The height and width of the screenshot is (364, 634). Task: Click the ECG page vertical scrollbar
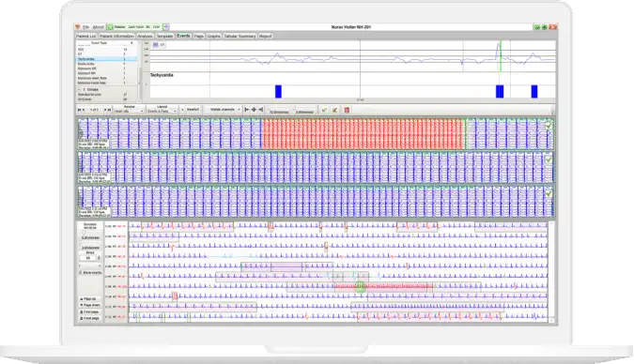point(552,272)
